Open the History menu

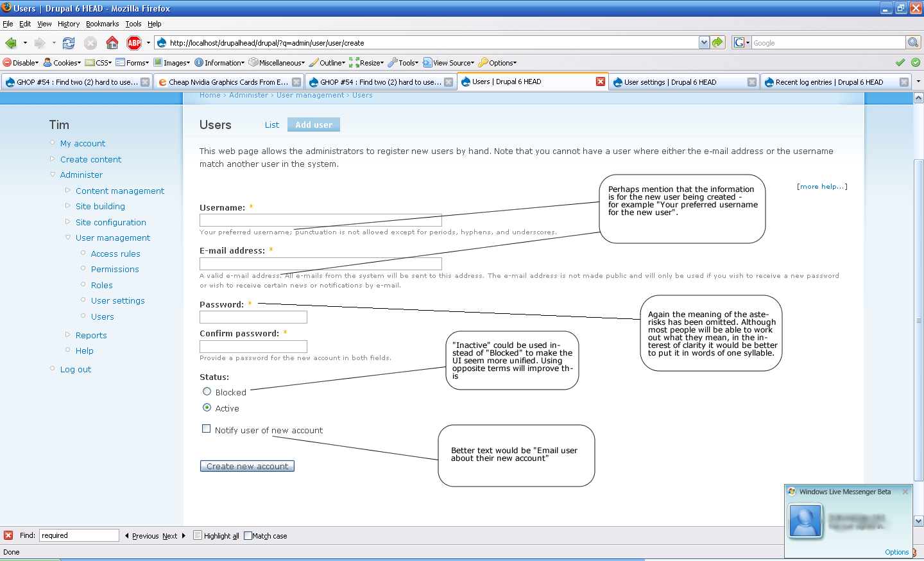click(69, 24)
